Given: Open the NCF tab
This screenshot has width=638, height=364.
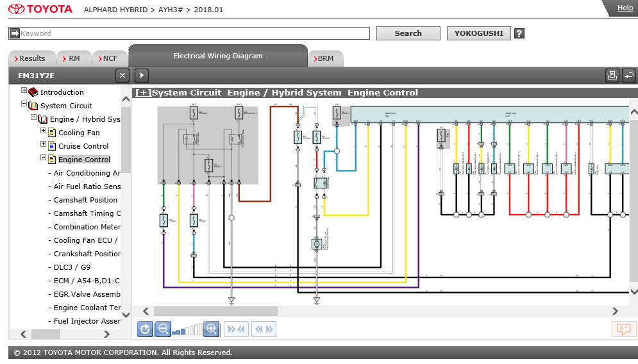Looking at the screenshot, I should 108,58.
